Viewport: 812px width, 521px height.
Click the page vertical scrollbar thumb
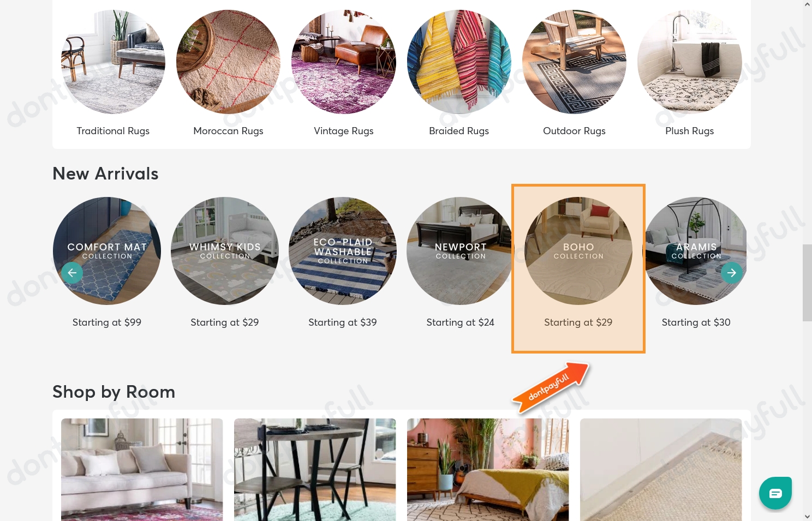[x=807, y=283]
